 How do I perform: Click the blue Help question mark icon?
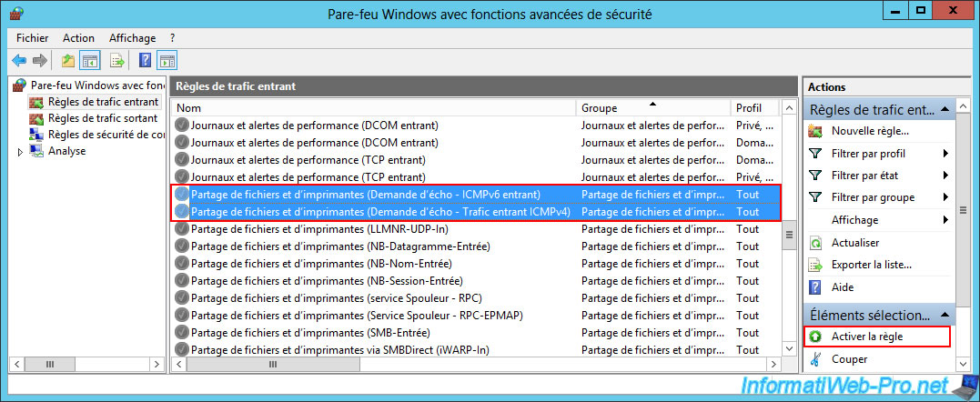[x=145, y=61]
